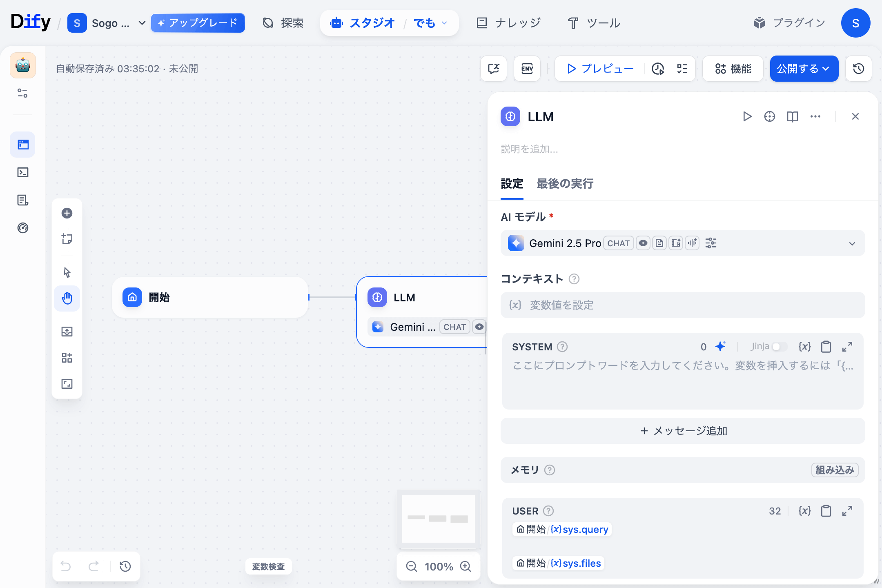Open model parameter settings sliders icon
The height and width of the screenshot is (588, 882).
pyautogui.click(x=710, y=243)
